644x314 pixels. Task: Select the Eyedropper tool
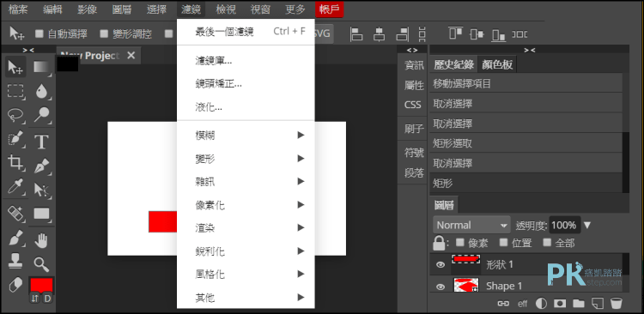pos(15,188)
